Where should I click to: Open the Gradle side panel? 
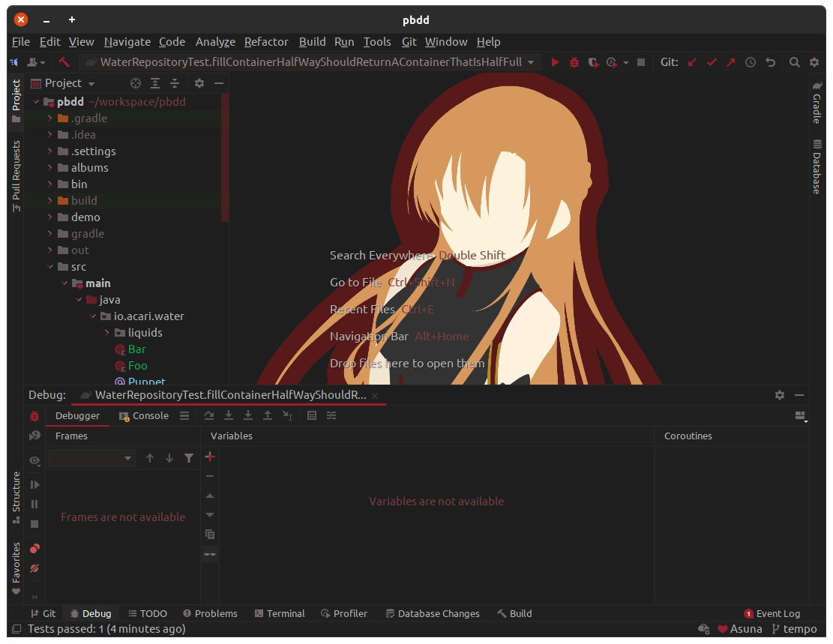click(x=817, y=103)
